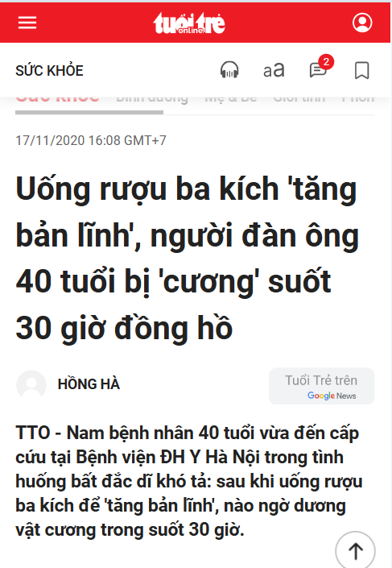Select the Mẹ & Bé category tab

click(x=231, y=99)
